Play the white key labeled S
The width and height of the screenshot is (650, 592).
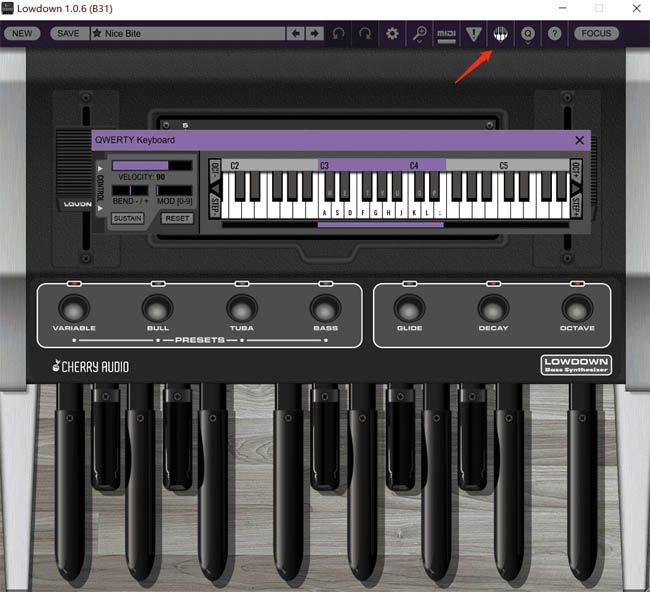337,212
